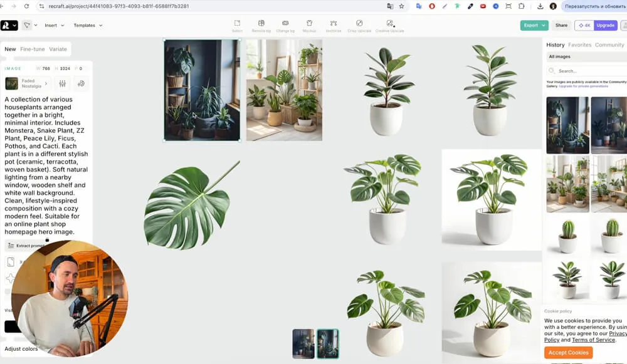Open the style settings sliders icon
The width and height of the screenshot is (627, 364).
(62, 83)
